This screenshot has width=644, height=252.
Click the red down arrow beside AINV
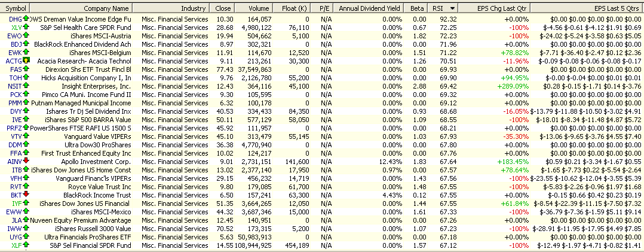click(26, 161)
